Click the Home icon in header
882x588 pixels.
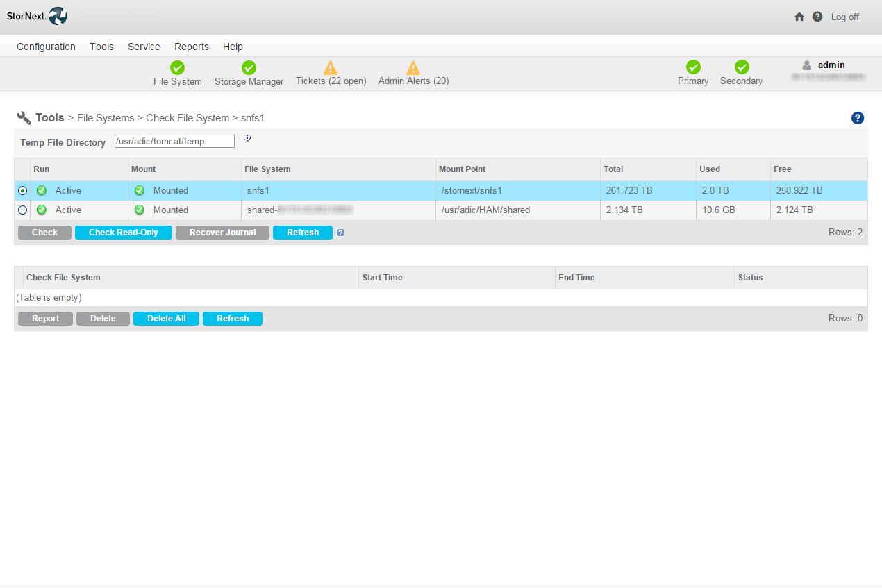[799, 17]
